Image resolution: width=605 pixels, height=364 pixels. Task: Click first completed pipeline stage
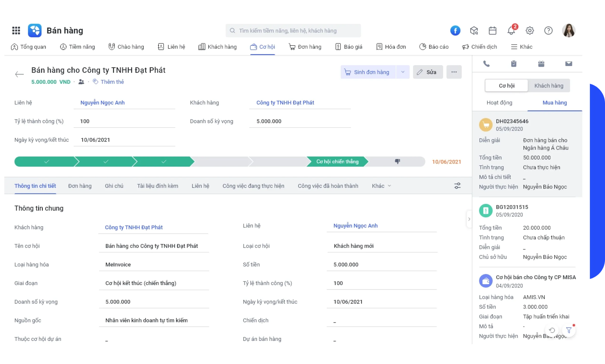point(46,161)
